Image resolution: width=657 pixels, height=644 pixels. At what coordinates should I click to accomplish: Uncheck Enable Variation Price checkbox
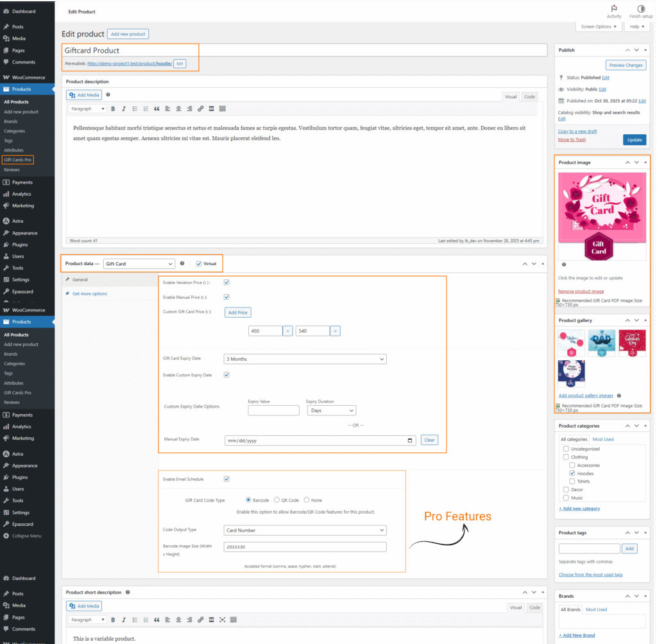tap(226, 282)
